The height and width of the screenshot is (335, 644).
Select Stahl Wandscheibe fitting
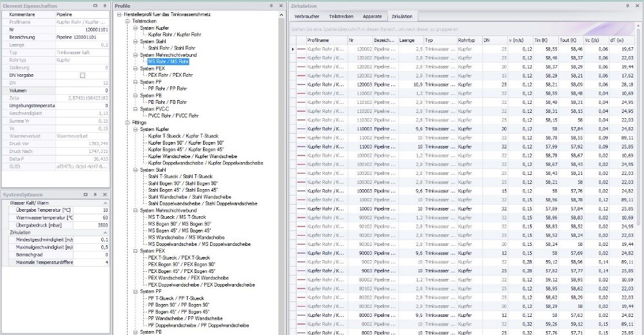[x=190, y=197]
